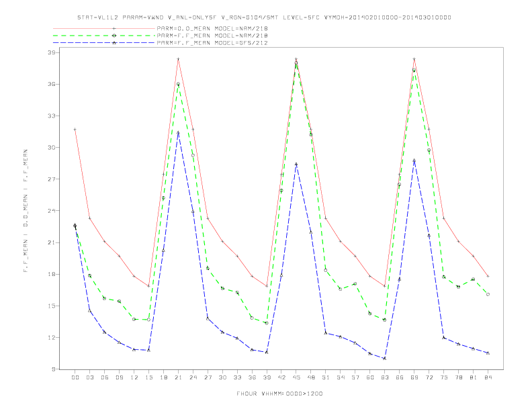Click blue GFS triangle peak at hour 69
Viewport: 532px width, 411px height.
click(414, 161)
